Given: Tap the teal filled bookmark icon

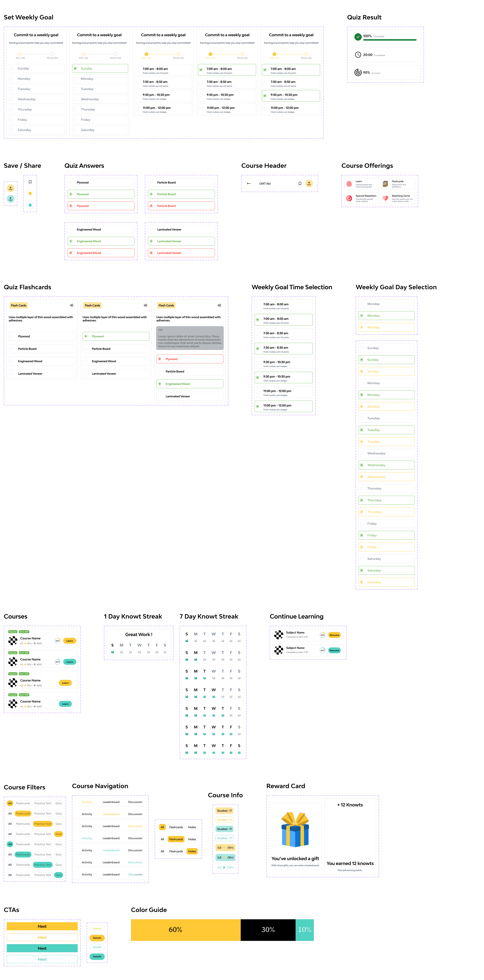Looking at the screenshot, I should [x=30, y=205].
